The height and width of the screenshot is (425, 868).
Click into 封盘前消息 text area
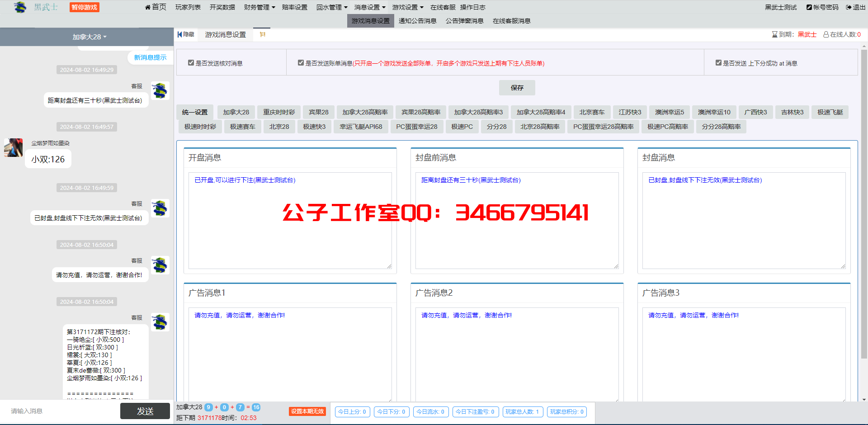coord(517,221)
